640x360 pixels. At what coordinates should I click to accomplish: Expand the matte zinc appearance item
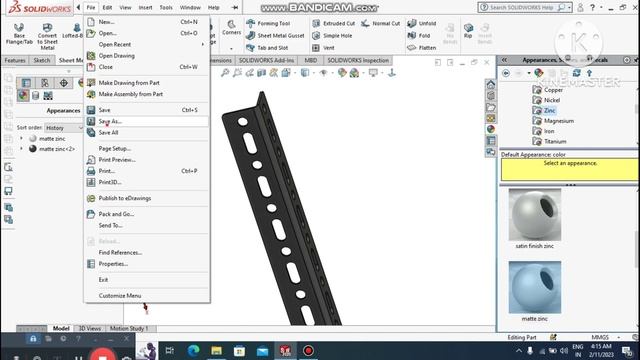point(22,139)
